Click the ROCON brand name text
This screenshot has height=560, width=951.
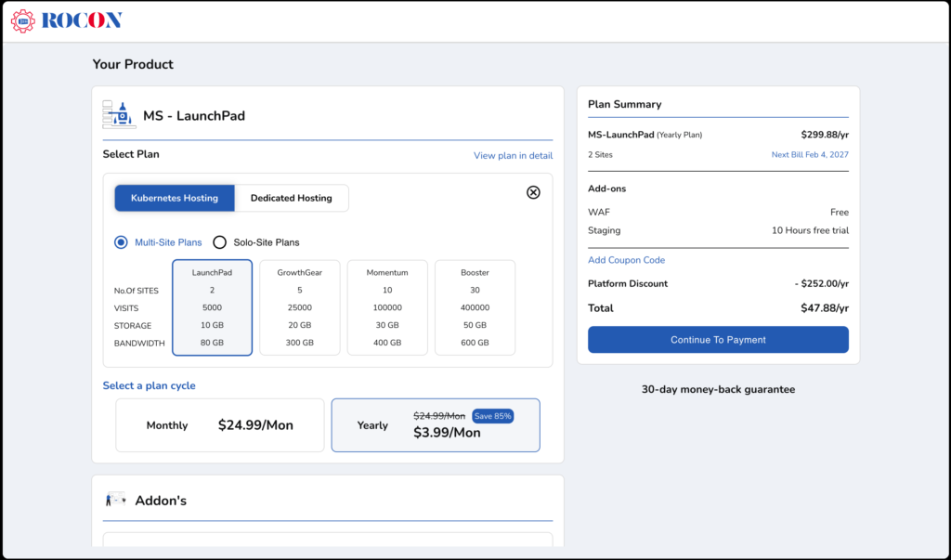(x=82, y=20)
